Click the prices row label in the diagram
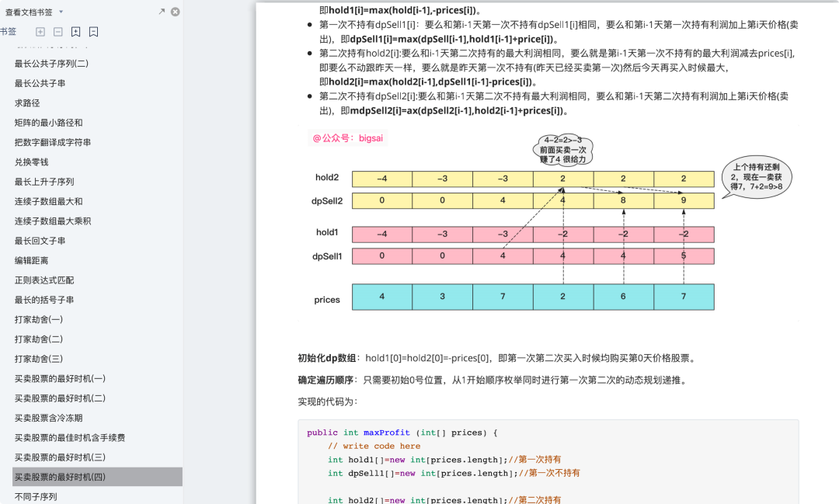This screenshot has width=839, height=504. click(327, 301)
